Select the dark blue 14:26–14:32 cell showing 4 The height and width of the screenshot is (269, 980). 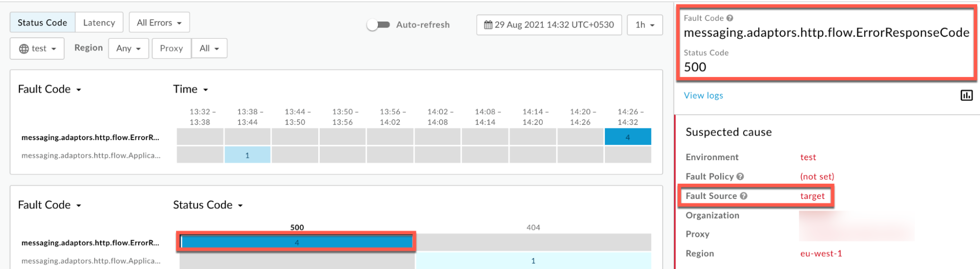click(x=627, y=137)
